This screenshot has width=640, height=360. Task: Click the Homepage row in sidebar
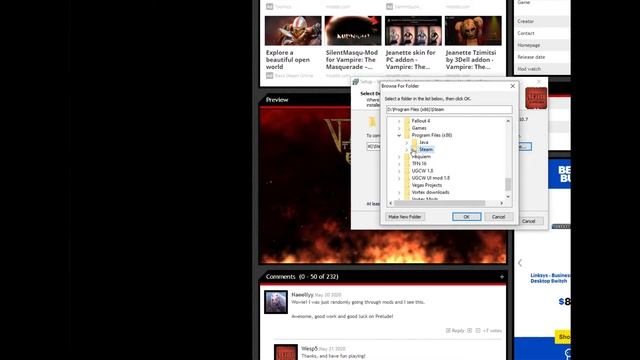(542, 45)
